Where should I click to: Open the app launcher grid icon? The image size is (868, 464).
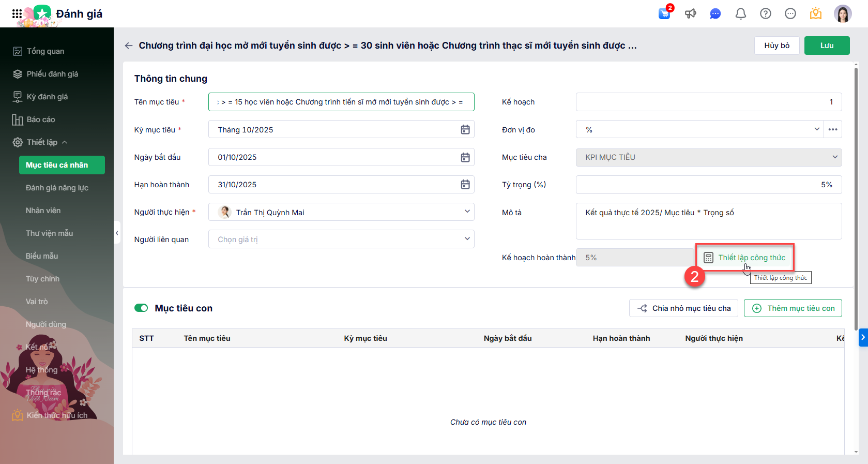pyautogui.click(x=17, y=14)
